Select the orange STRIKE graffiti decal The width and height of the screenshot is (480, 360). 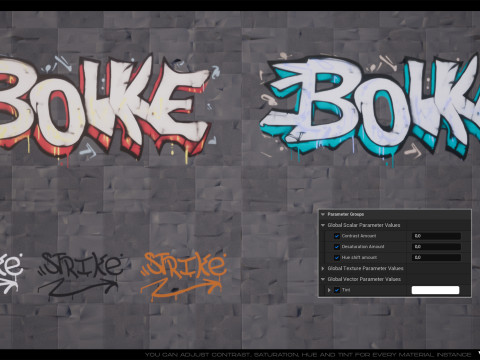click(x=183, y=276)
